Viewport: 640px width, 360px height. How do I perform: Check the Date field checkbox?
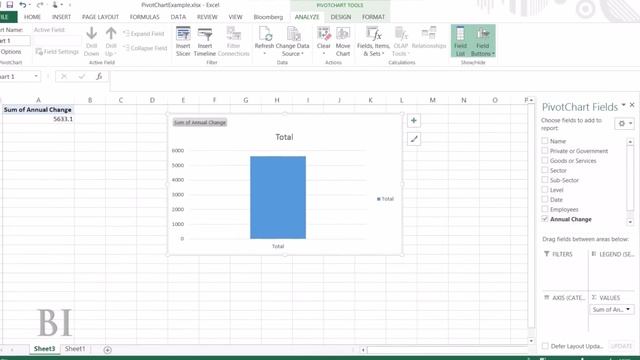pos(544,200)
